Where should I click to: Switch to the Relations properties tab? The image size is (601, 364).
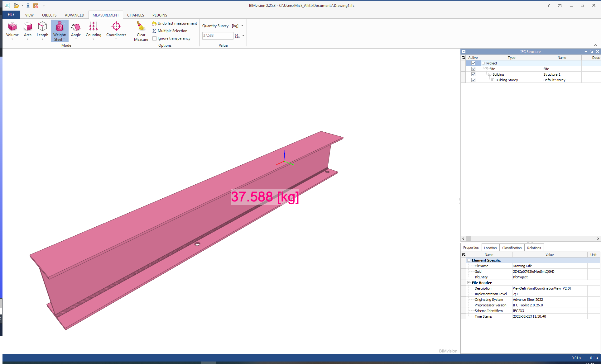pos(534,248)
